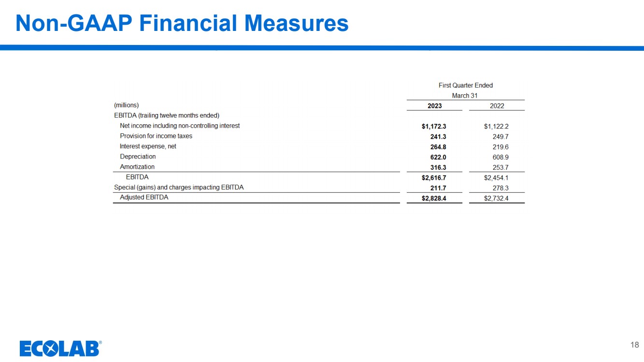
Task: Click the 278.3 special charges value
Action: (x=501, y=188)
